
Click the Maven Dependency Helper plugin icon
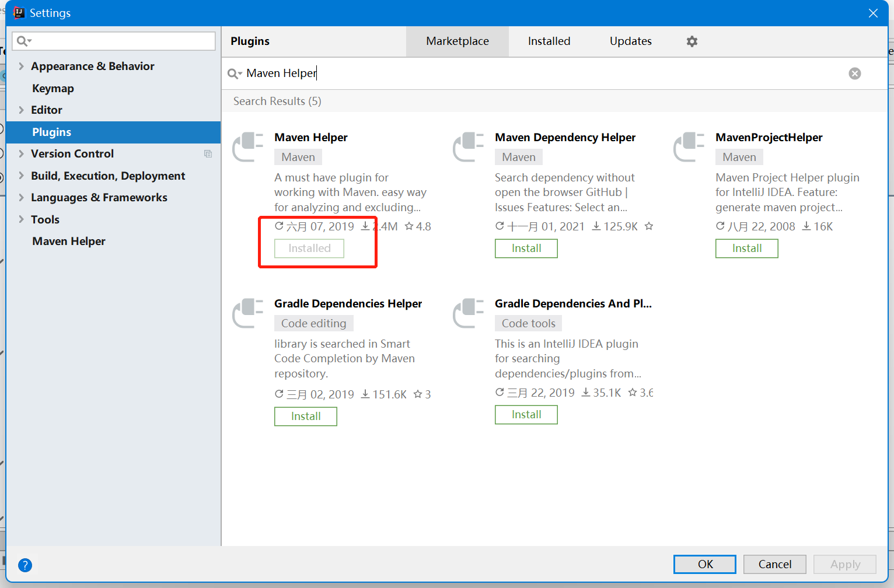click(x=469, y=147)
